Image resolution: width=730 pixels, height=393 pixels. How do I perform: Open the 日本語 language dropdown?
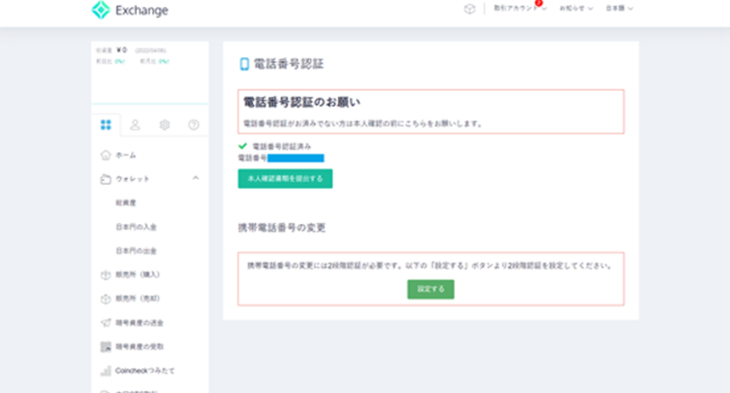[x=619, y=8]
